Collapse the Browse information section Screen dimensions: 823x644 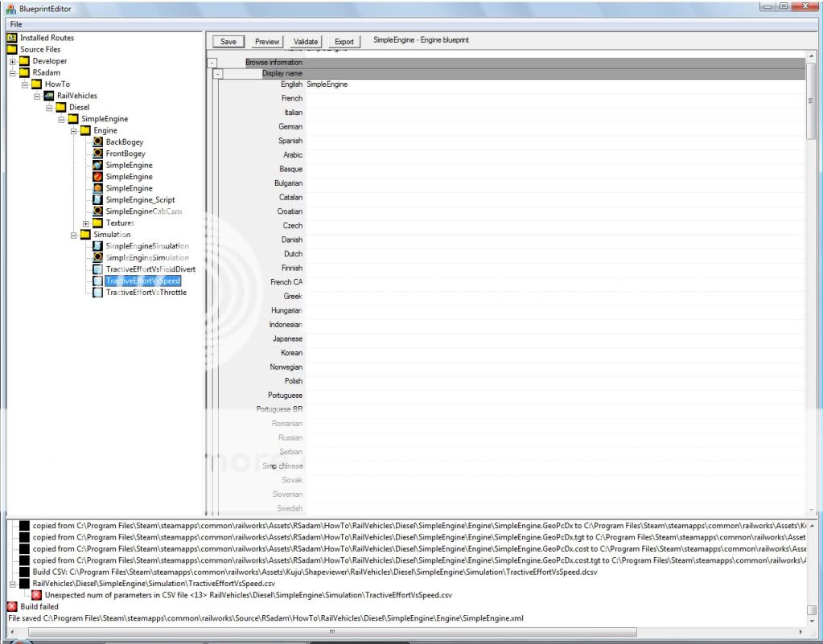[212, 62]
